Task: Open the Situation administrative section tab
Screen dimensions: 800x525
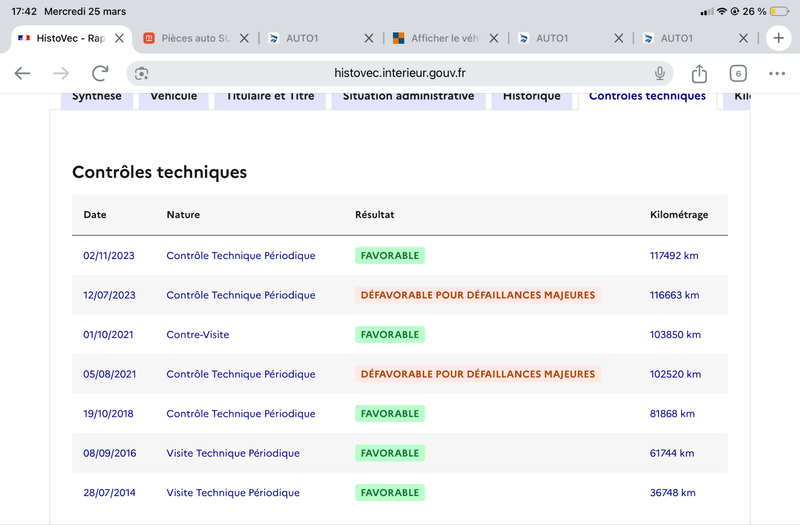Action: pyautogui.click(x=408, y=97)
